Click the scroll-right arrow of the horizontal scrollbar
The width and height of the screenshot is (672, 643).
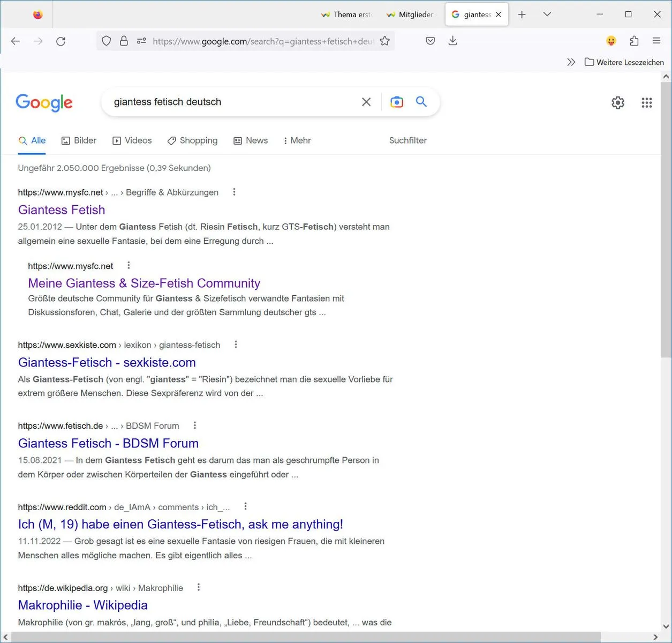coord(656,637)
